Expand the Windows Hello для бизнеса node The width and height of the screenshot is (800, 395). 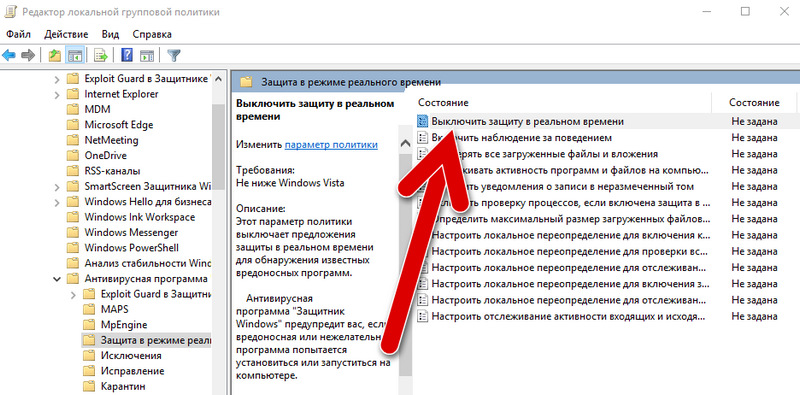coord(57,202)
